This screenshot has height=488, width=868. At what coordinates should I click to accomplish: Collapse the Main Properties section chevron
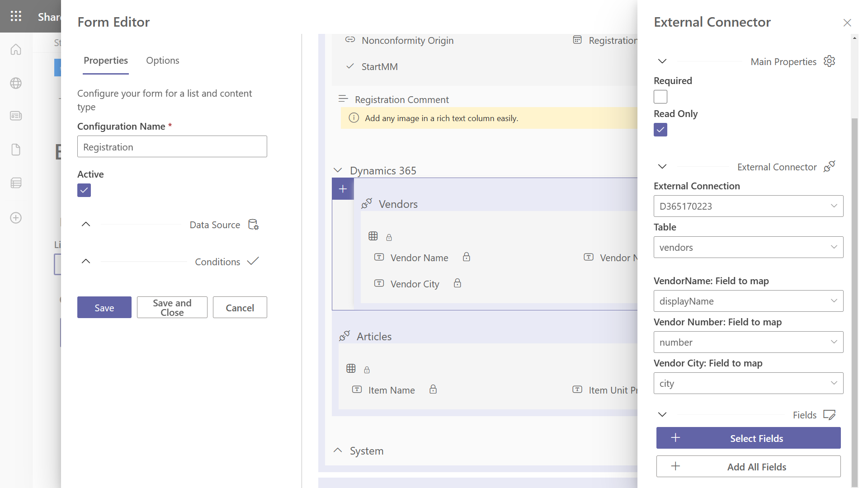click(662, 61)
